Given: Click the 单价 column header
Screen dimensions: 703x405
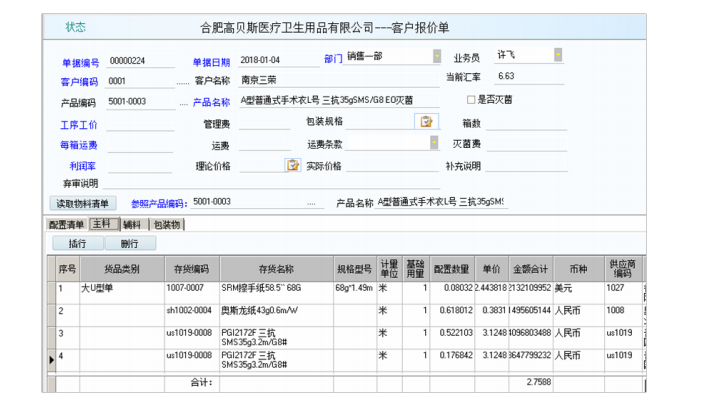Looking at the screenshot, I should [x=491, y=269].
